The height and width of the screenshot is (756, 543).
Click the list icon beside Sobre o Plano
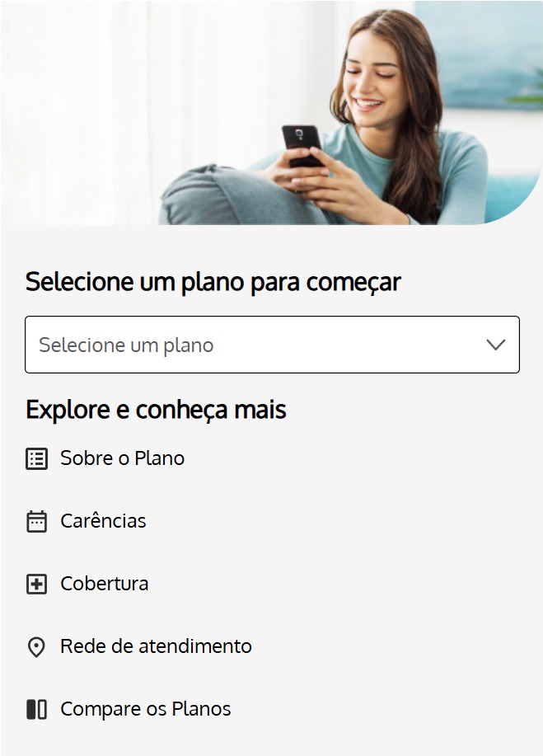tap(36, 459)
